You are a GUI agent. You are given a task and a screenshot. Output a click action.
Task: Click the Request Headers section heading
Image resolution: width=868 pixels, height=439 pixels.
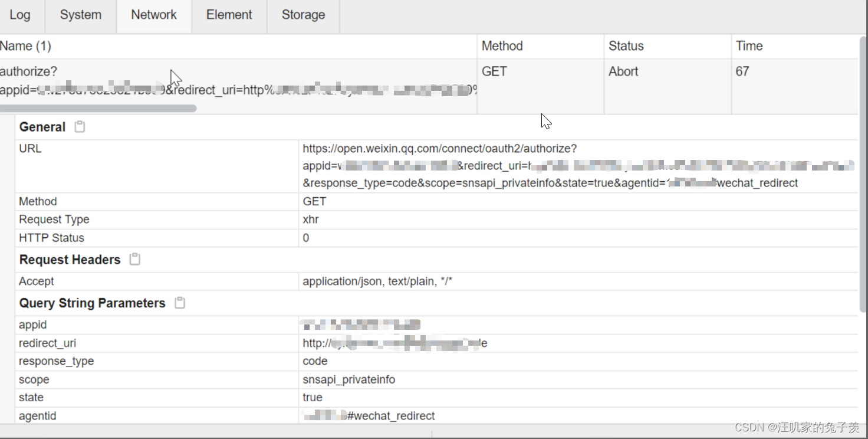[70, 260]
